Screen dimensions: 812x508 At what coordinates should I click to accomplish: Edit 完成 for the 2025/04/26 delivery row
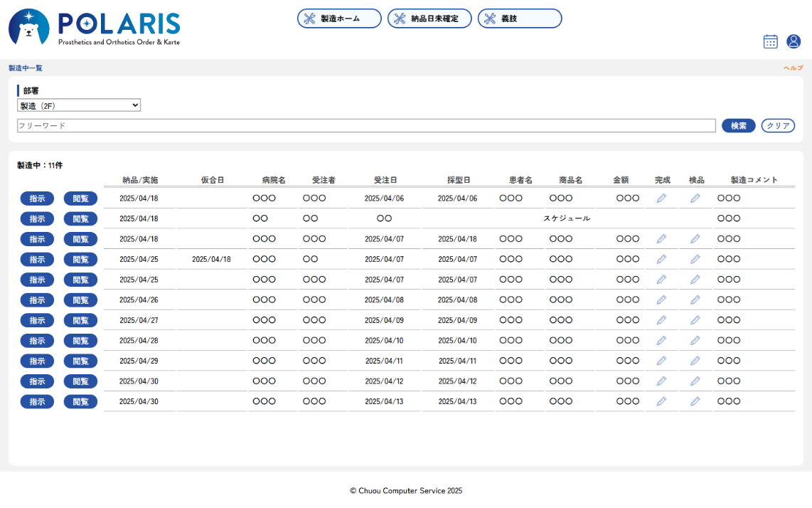pos(661,300)
